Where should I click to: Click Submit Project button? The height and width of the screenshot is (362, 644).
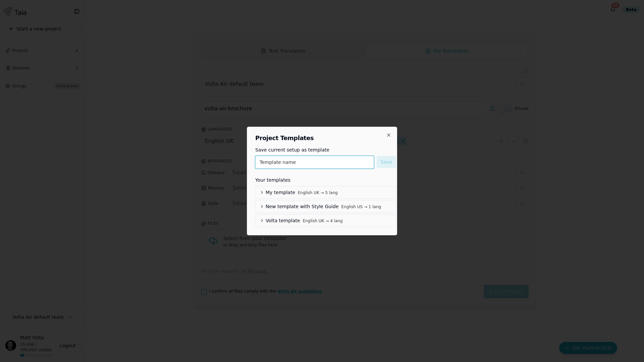506,292
